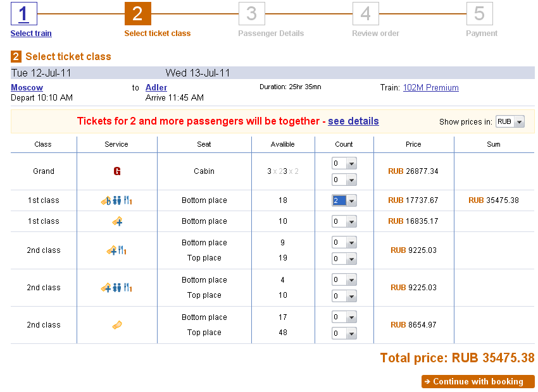Open the 'Show prices in' currency dropdown

pyautogui.click(x=510, y=121)
